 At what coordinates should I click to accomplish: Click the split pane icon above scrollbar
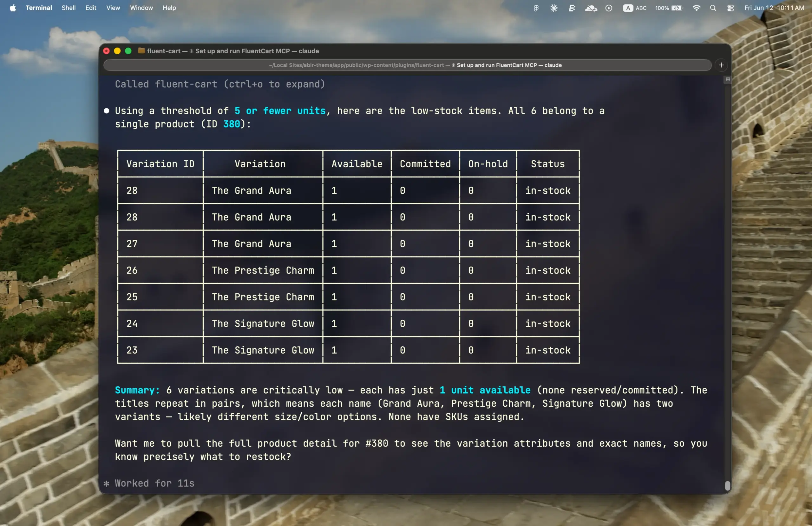coord(727,80)
